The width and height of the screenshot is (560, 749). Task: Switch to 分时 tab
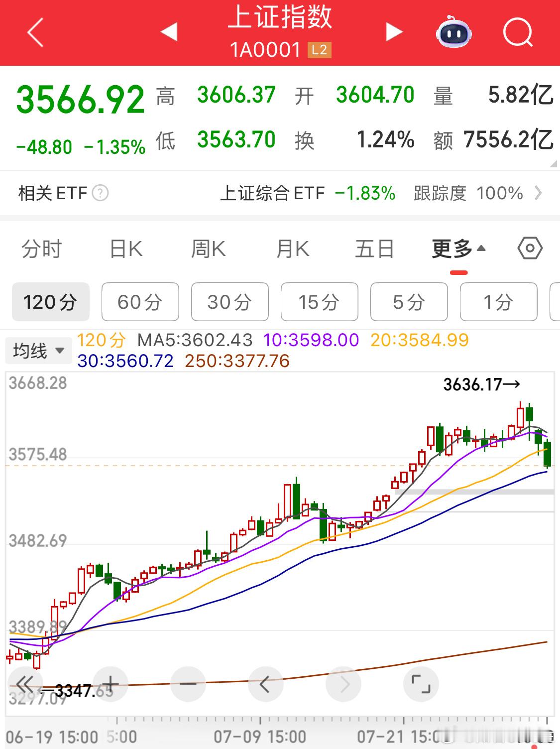pos(41,248)
